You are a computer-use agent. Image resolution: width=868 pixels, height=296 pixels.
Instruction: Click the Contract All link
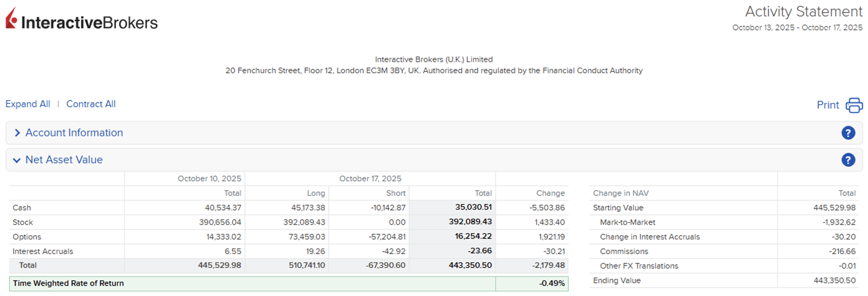pyautogui.click(x=91, y=104)
